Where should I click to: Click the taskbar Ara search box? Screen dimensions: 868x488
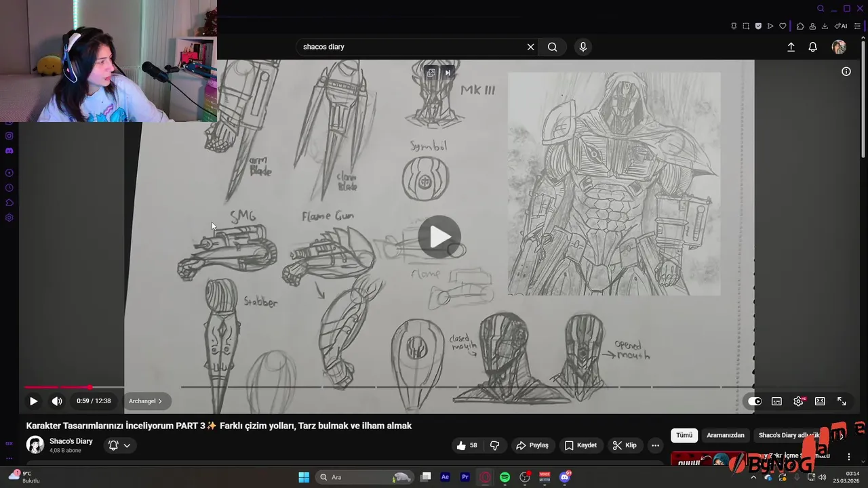[x=366, y=477]
